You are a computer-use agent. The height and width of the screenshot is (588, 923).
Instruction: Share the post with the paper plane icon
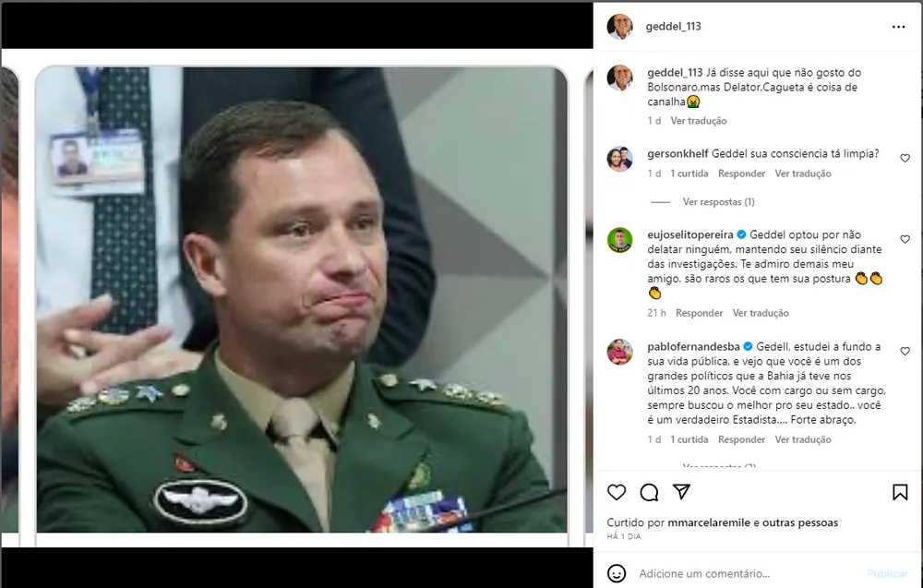pyautogui.click(x=681, y=492)
